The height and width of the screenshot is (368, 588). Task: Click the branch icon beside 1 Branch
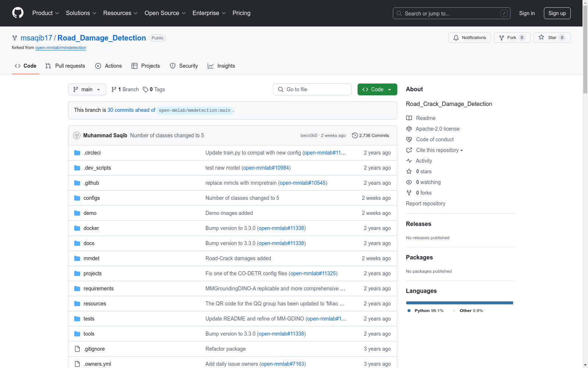tap(114, 89)
